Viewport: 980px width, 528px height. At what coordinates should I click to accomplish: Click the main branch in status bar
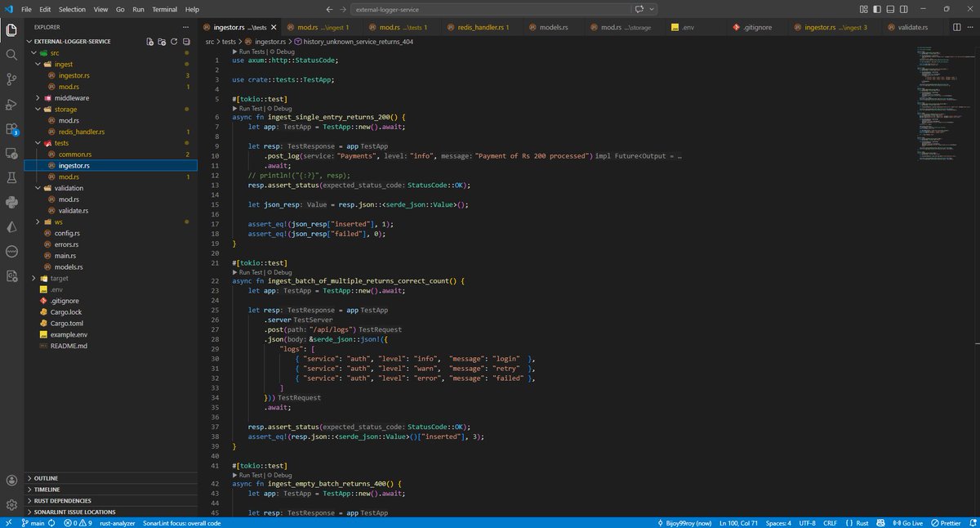coord(33,522)
